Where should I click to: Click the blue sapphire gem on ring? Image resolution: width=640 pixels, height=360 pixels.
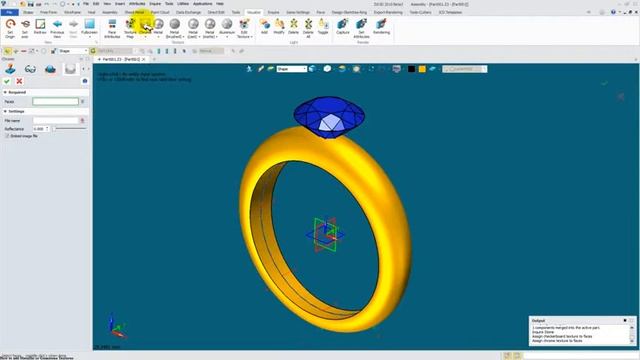click(329, 117)
